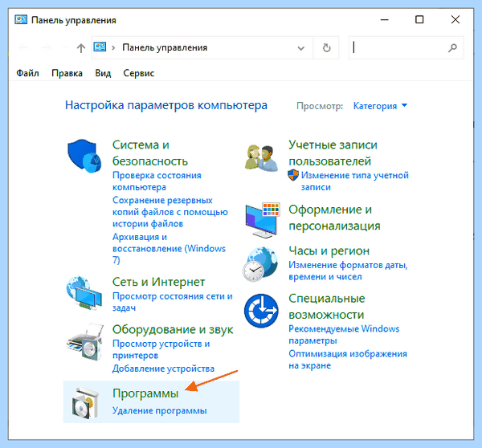Open the Правка menu
The height and width of the screenshot is (448, 482).
click(67, 73)
